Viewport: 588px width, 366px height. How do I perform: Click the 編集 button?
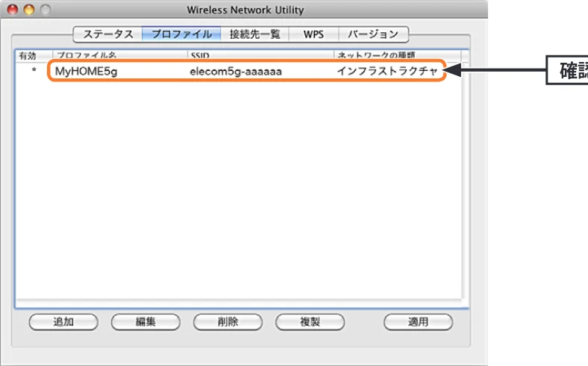(x=146, y=322)
